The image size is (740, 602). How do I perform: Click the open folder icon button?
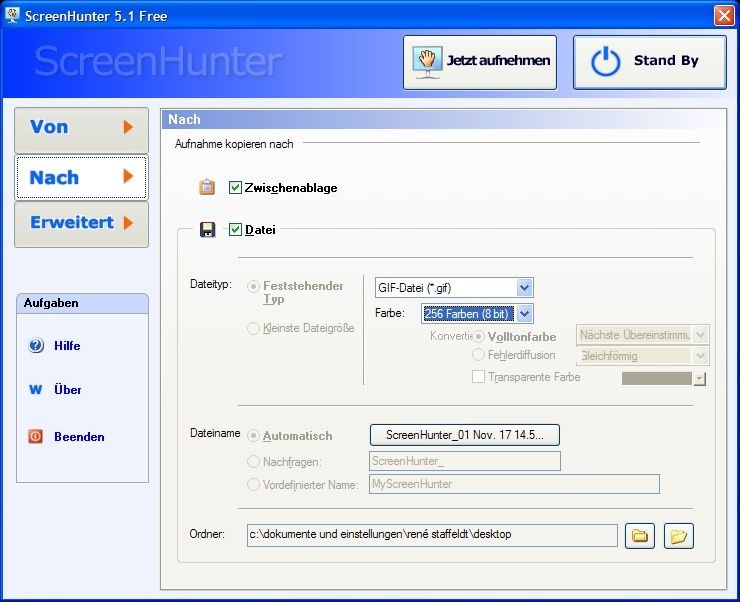click(679, 536)
